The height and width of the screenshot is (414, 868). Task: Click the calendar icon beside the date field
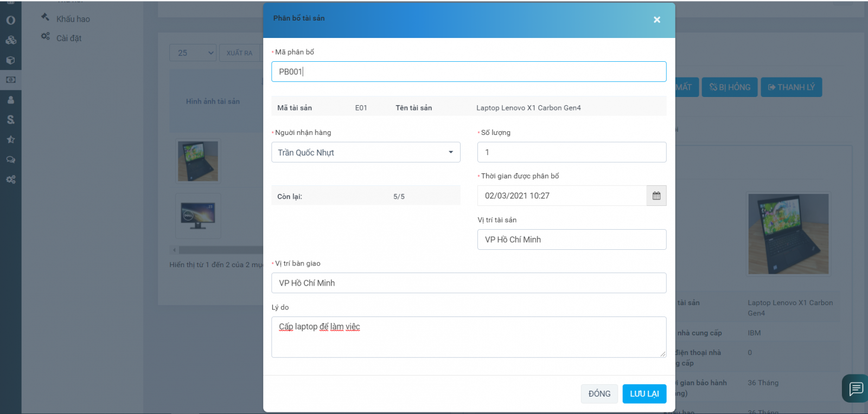click(x=656, y=196)
